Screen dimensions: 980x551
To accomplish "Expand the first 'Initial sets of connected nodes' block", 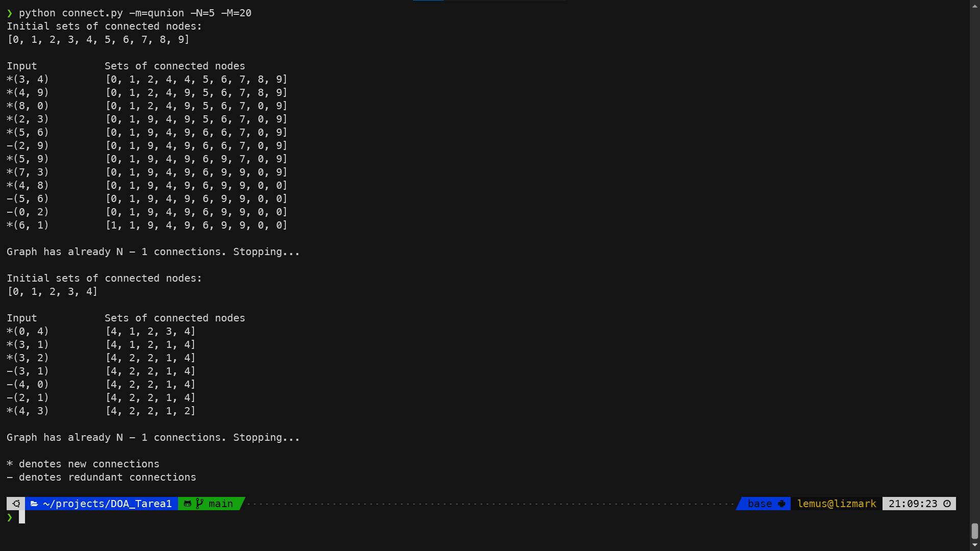I will [104, 26].
